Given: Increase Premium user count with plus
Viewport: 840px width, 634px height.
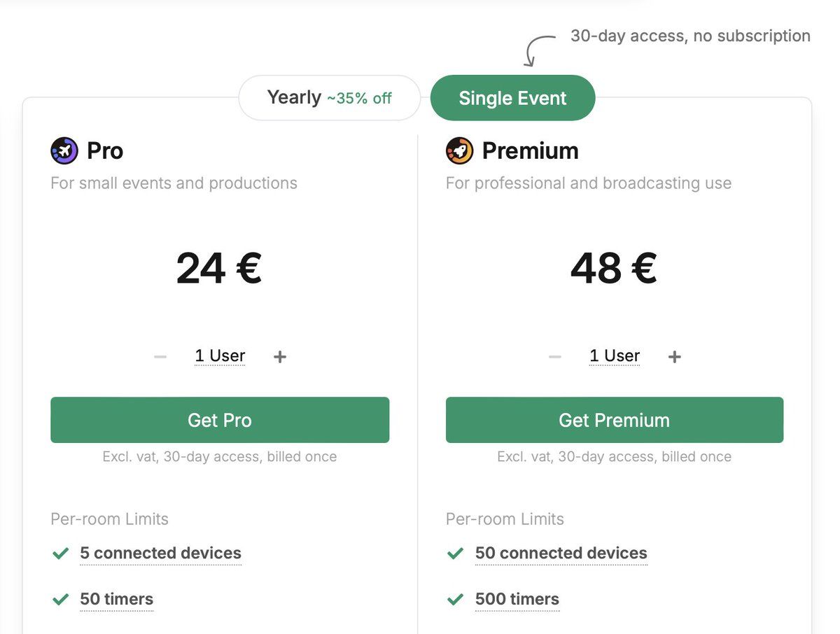Looking at the screenshot, I should coord(675,357).
